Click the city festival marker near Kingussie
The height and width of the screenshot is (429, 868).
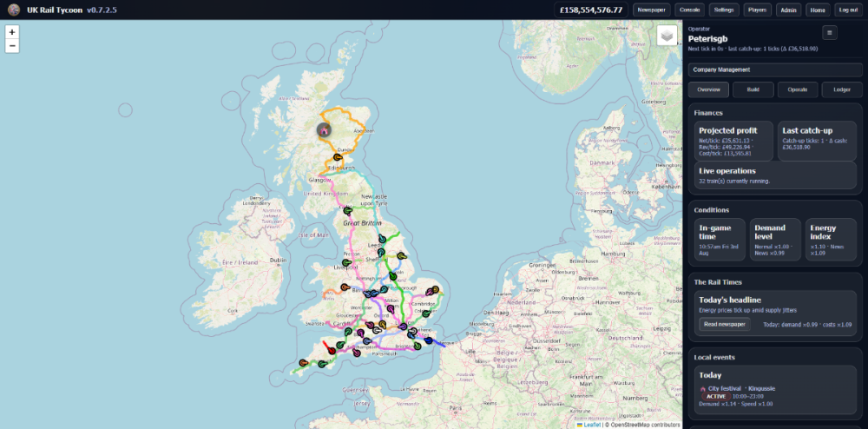[x=323, y=130]
